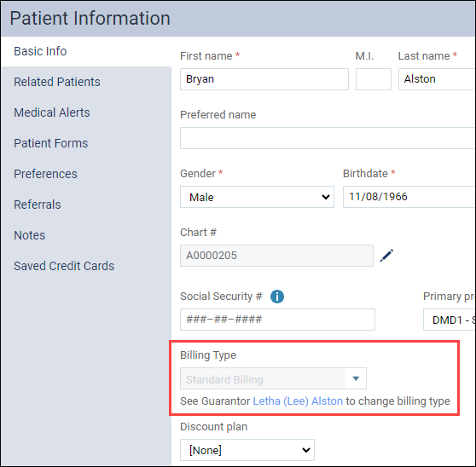Open the Discount plan dropdown
This screenshot has height=467, width=476.
coord(247,450)
